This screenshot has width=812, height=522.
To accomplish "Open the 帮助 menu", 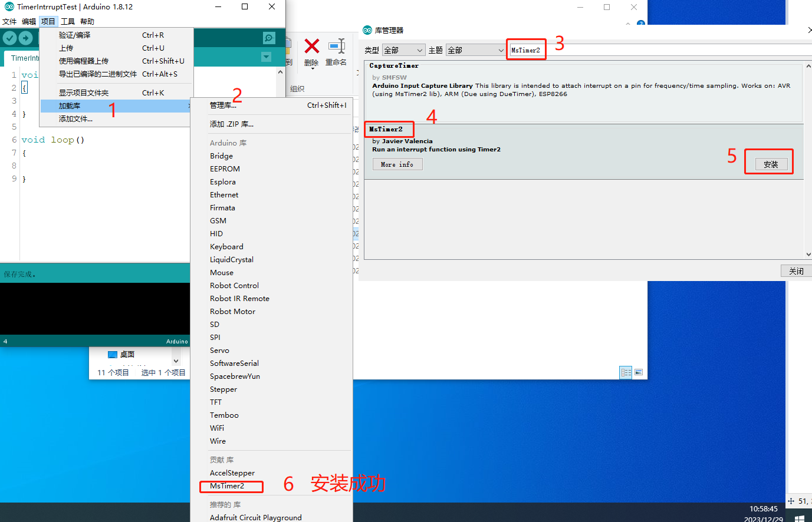I will [x=87, y=21].
